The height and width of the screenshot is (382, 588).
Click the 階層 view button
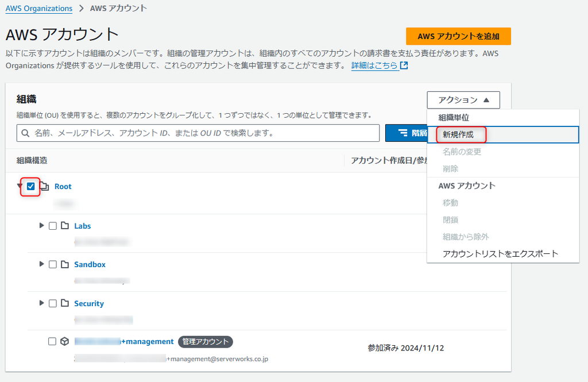pyautogui.click(x=407, y=133)
